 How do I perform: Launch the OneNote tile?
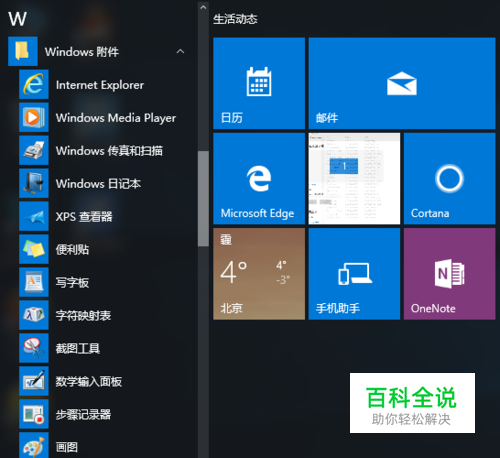450,274
